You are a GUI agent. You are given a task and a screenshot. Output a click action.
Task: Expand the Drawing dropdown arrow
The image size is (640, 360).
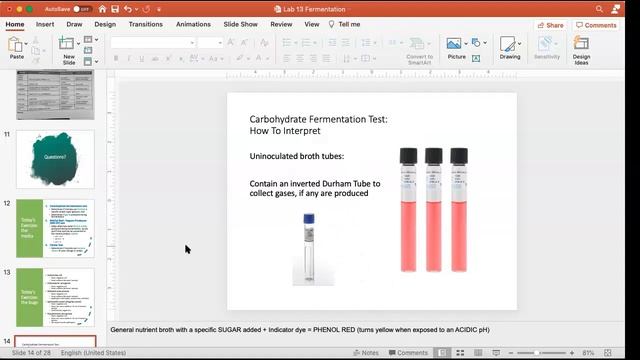(519, 43)
